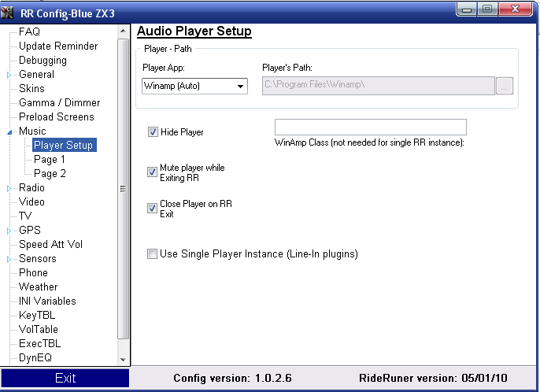Click the RR Config app icon in title bar
Viewport: 540px width, 392px height.
[7, 13]
